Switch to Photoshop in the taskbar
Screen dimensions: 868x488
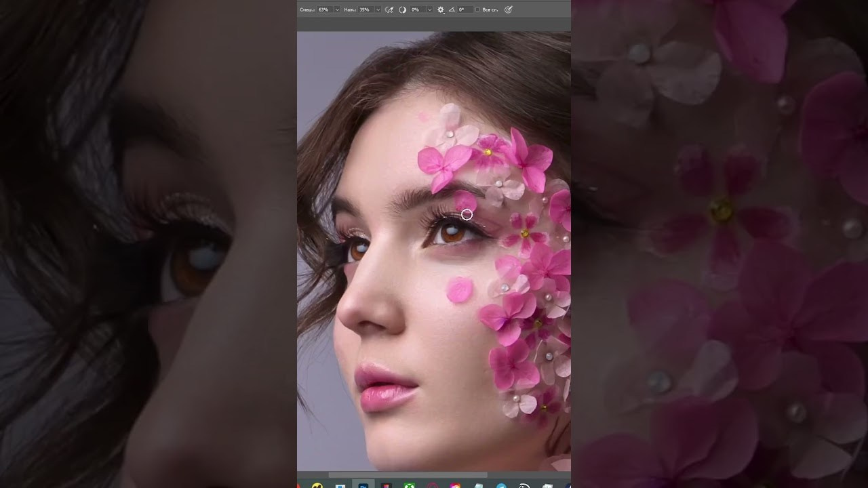(x=363, y=485)
